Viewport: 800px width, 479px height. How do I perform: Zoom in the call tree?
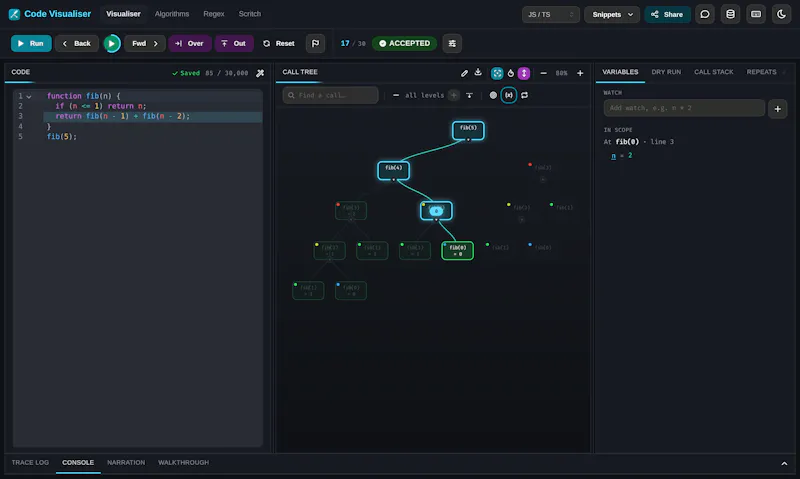(x=580, y=73)
